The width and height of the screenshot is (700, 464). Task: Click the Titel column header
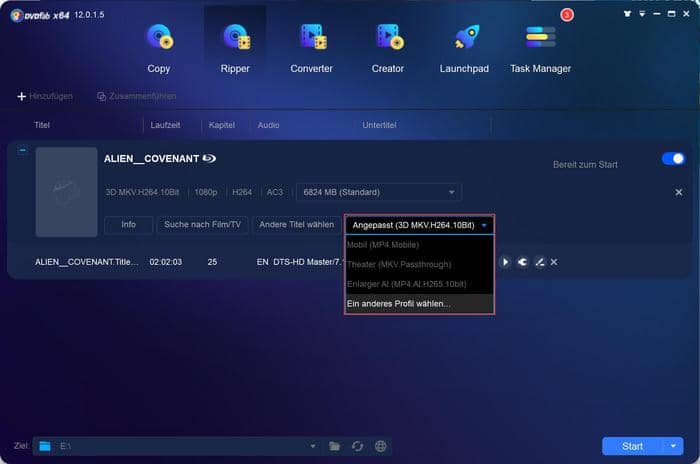click(x=42, y=125)
